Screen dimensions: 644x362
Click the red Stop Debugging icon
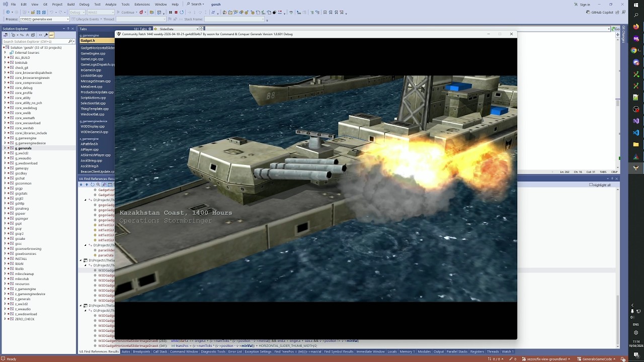pyautogui.click(x=176, y=12)
